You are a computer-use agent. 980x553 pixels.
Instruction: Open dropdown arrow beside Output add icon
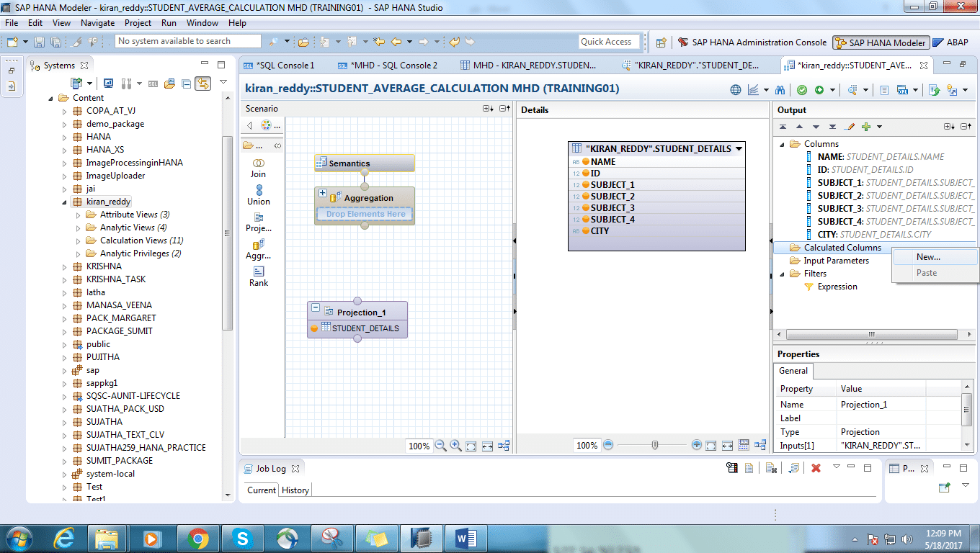(879, 127)
